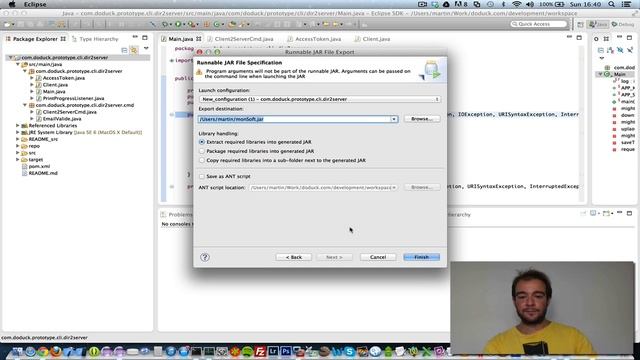This screenshot has height=360, width=640.
Task: Click the Quick Access search field
Action: [538, 24]
